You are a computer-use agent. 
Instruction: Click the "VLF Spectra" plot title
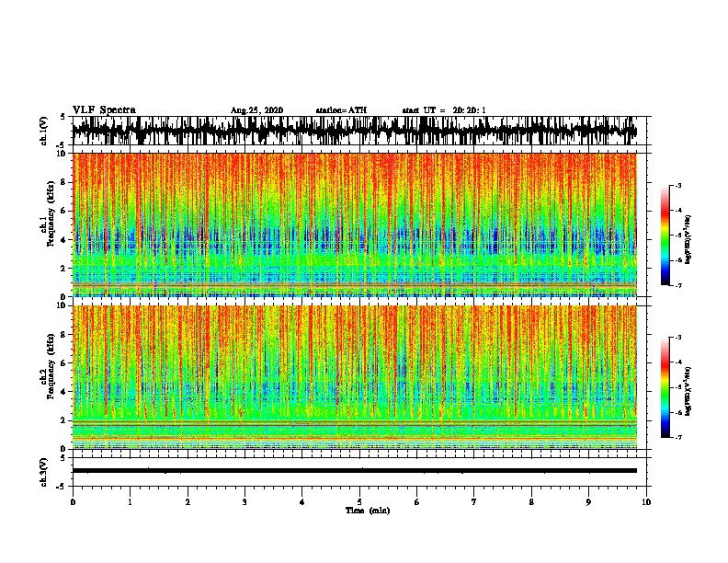[104, 110]
